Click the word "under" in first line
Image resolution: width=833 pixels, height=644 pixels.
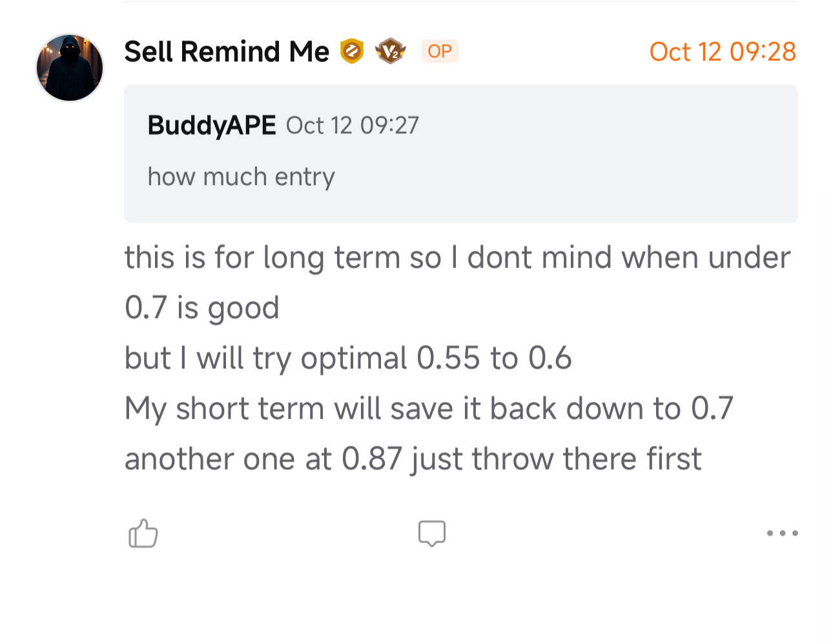[x=748, y=258]
